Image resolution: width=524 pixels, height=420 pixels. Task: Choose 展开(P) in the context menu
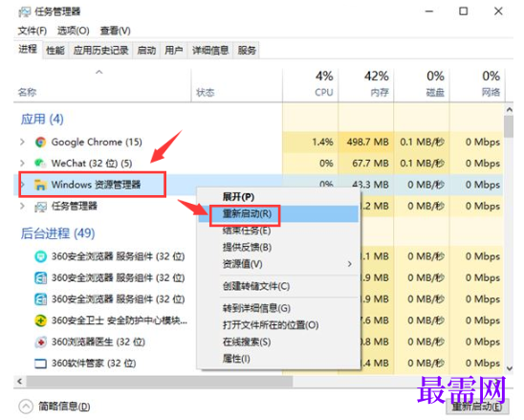point(278,197)
